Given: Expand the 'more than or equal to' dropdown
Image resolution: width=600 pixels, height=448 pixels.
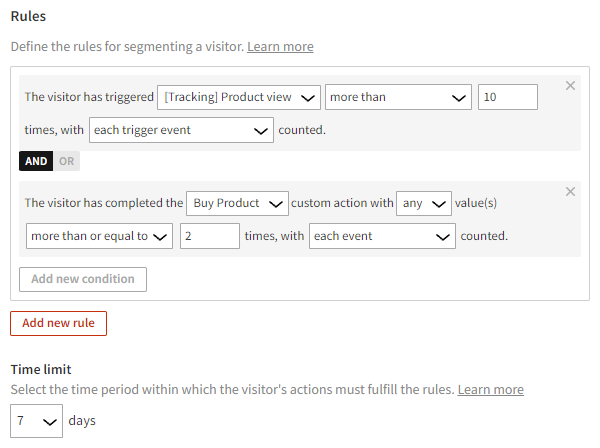Looking at the screenshot, I should 100,236.
